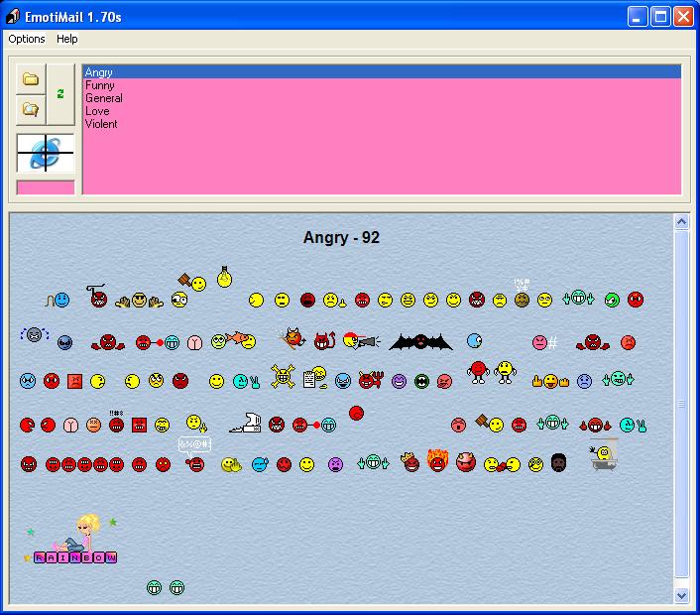Click the scroll up arrow of emoticon panel
700x615 pixels.
coord(682,221)
